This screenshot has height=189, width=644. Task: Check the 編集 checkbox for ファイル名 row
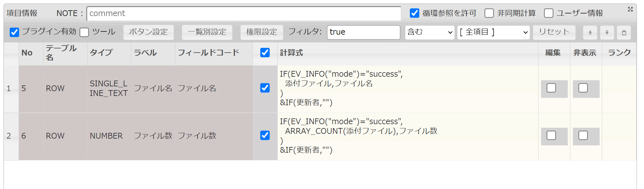pyautogui.click(x=551, y=88)
